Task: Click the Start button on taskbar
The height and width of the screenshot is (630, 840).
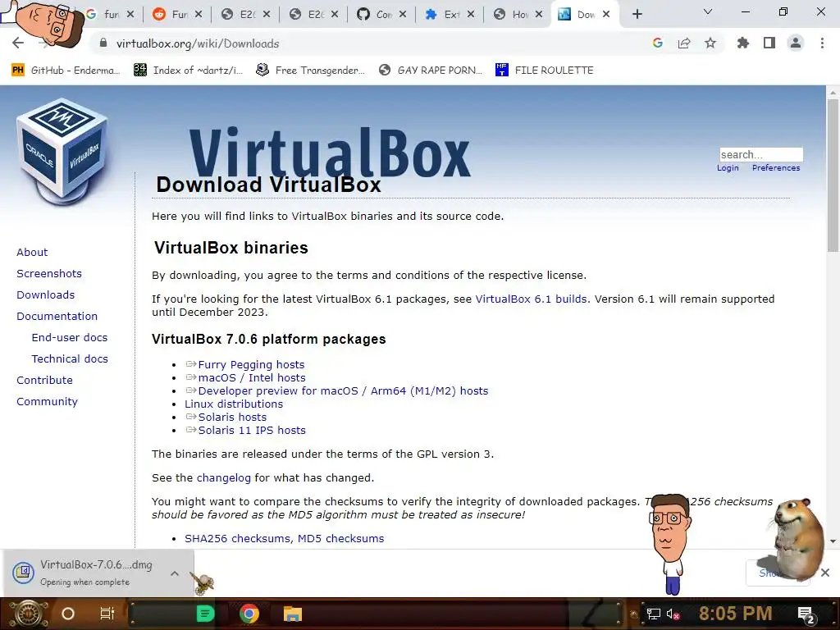Action: tap(28, 614)
